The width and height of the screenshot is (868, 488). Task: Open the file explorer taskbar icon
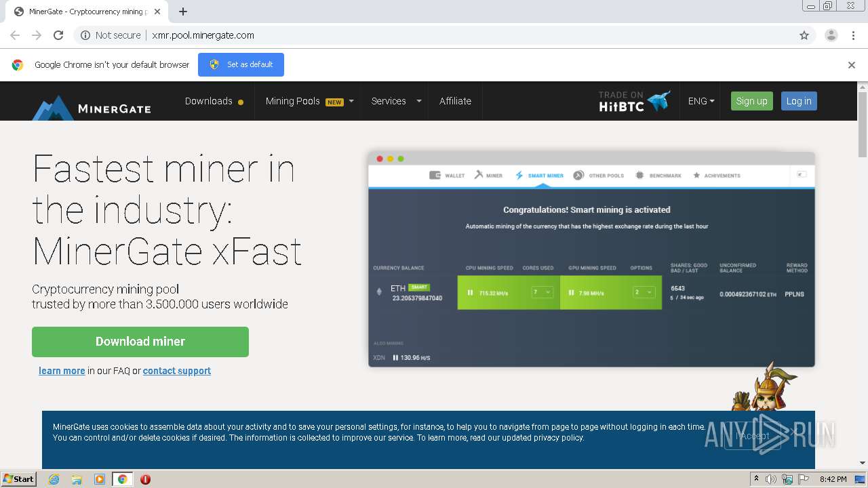click(77, 479)
